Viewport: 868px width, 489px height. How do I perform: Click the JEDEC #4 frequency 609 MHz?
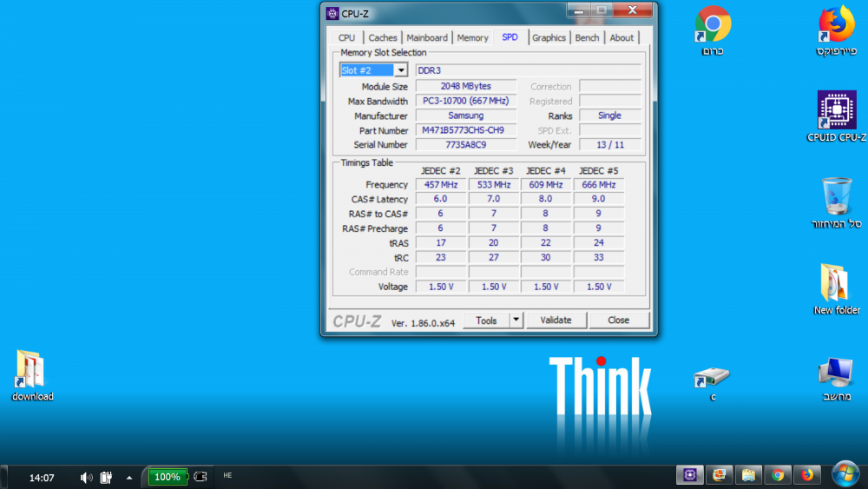coord(545,184)
